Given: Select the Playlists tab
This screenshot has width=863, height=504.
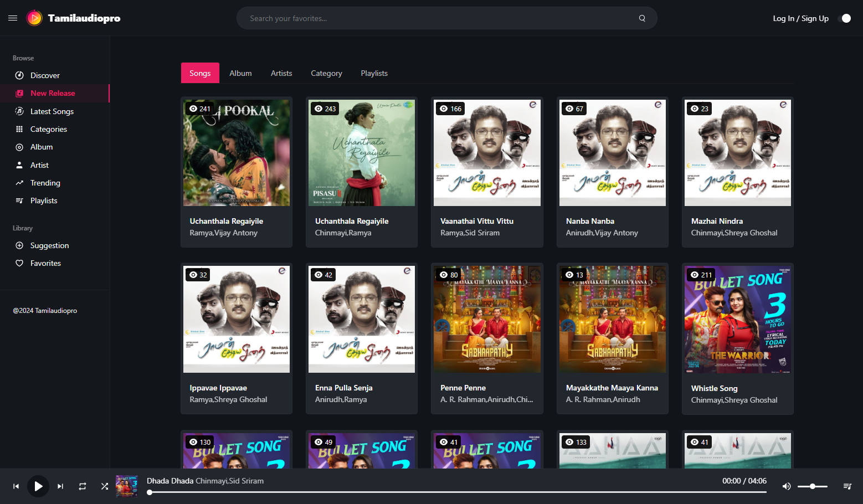Looking at the screenshot, I should coord(374,73).
